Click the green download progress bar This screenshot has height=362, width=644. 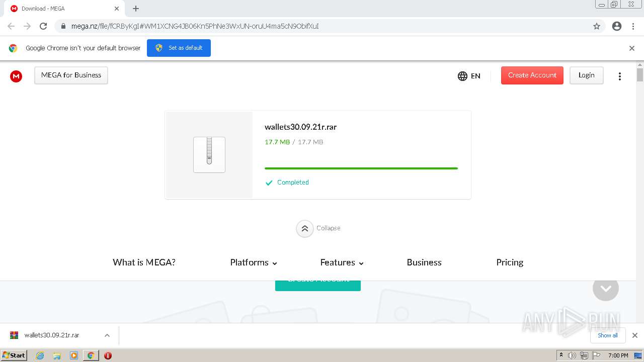(x=361, y=168)
